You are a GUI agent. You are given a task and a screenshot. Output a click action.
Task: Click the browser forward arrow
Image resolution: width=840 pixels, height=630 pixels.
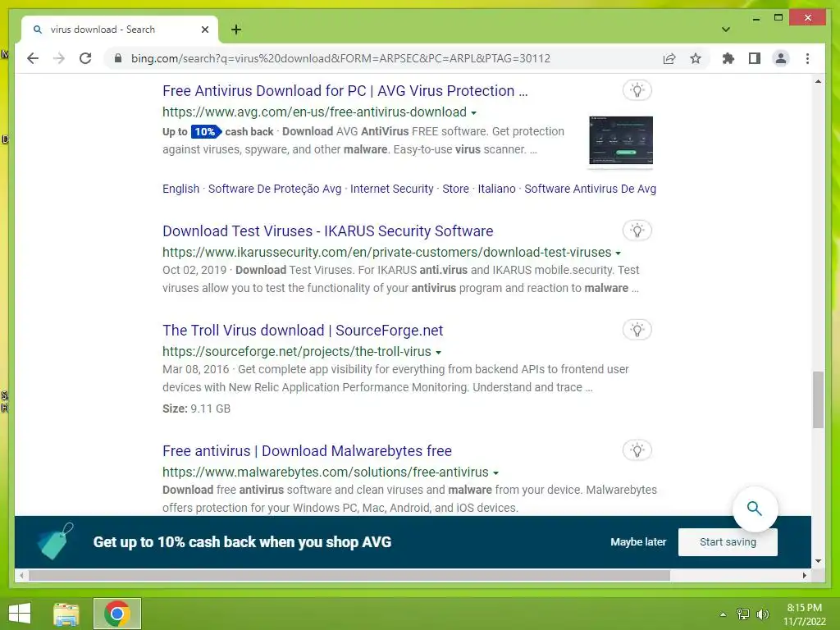pos(59,58)
